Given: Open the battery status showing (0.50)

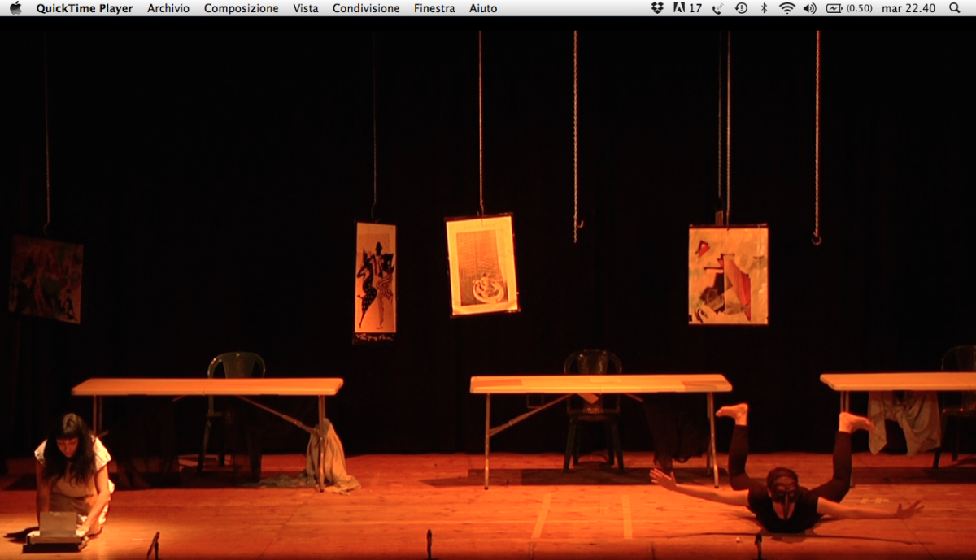Looking at the screenshot, I should pos(849,8).
